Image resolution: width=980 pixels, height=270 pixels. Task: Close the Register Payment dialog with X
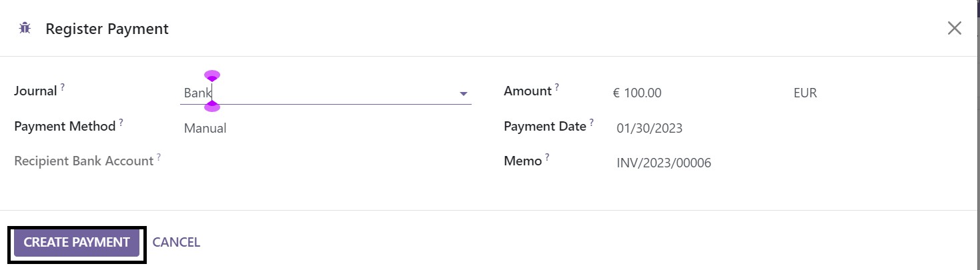pos(955,28)
